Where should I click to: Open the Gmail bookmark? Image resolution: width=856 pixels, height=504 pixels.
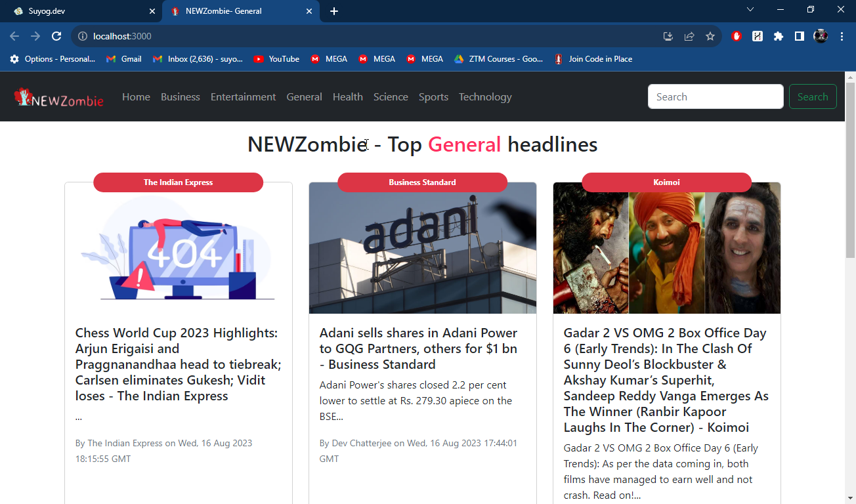tap(124, 59)
